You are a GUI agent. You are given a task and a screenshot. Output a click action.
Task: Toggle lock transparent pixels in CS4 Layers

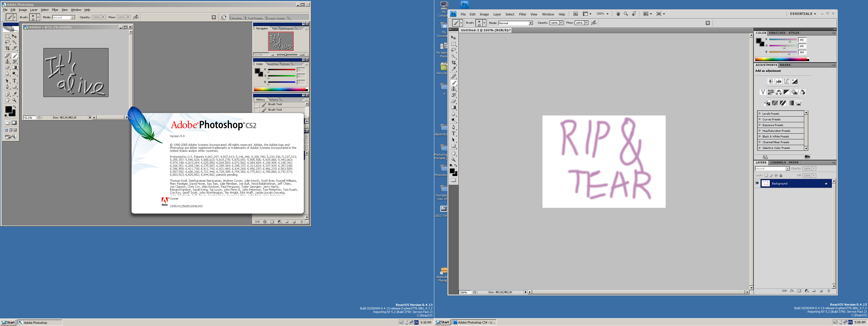(x=766, y=175)
